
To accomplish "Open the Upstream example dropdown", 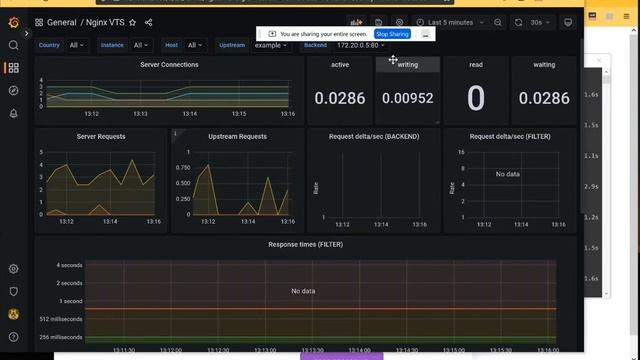I will coord(271,45).
